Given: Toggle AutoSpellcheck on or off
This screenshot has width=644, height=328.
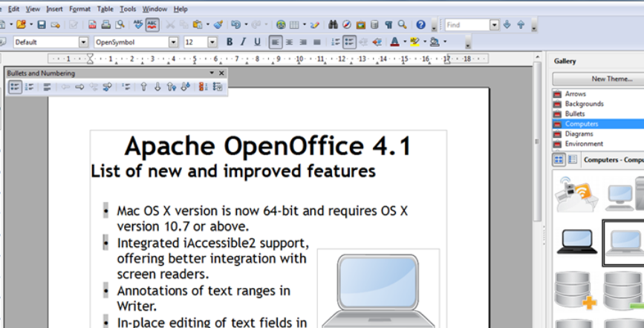Looking at the screenshot, I should [x=152, y=25].
